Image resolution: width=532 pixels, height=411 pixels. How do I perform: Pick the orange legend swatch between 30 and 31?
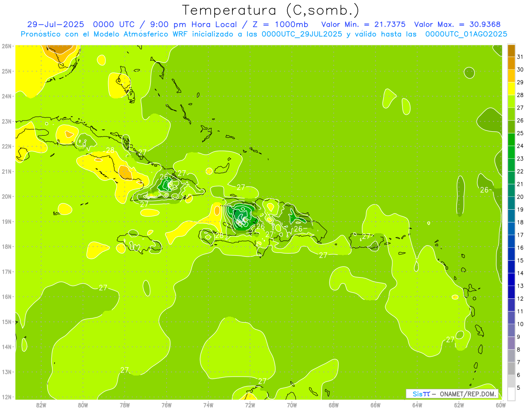coord(511,63)
